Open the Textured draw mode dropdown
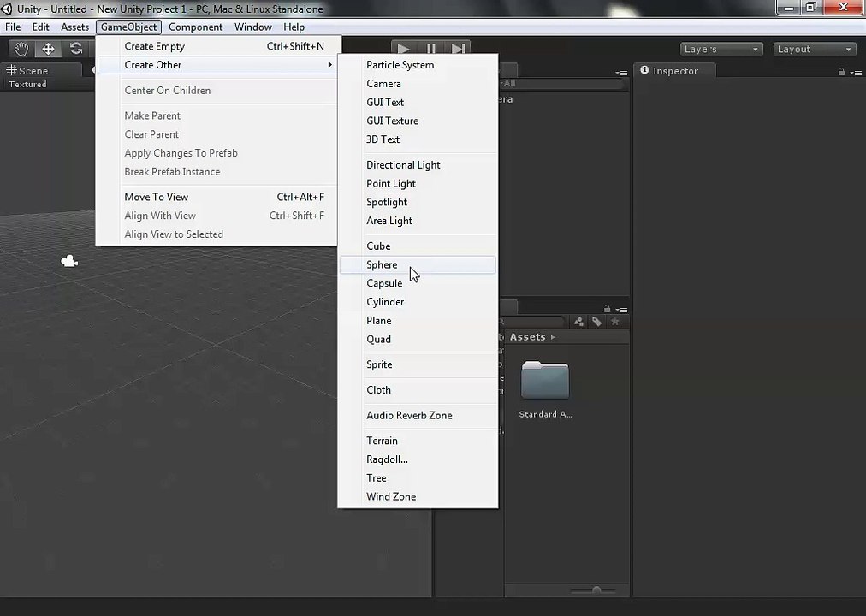The width and height of the screenshot is (866, 616). (27, 84)
